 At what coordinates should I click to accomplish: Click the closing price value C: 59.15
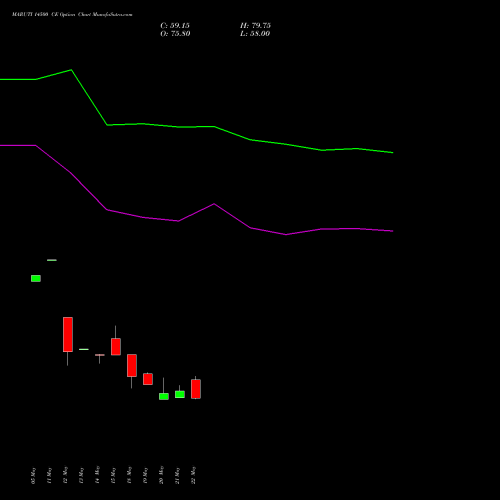point(175,26)
